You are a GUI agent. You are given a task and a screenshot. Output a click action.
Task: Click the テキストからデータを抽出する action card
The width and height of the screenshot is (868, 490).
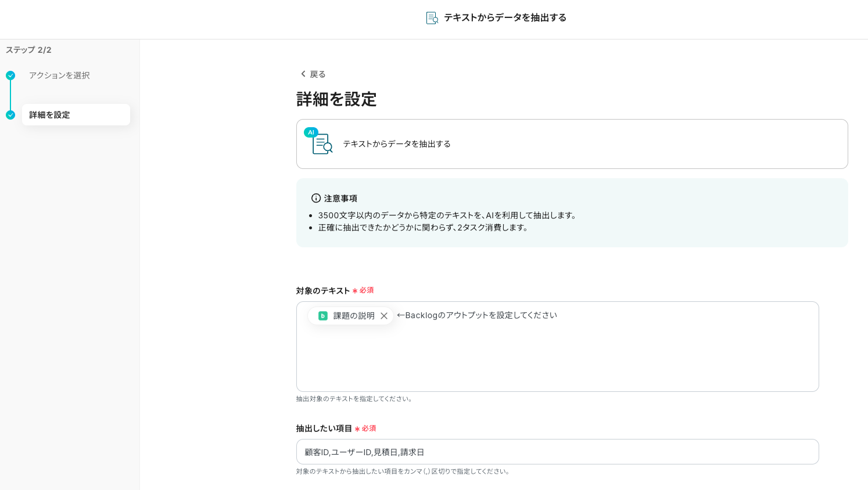pyautogui.click(x=572, y=144)
